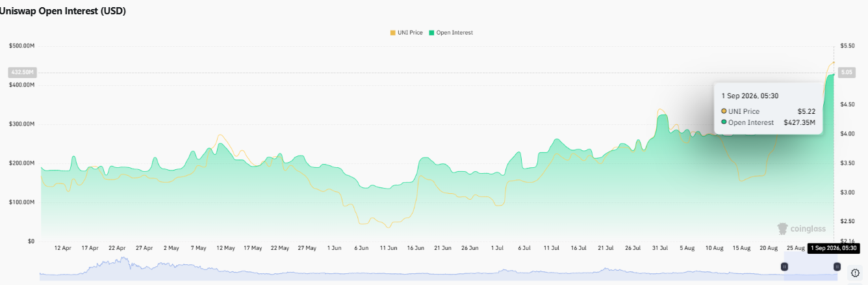
Task: Click the '5.05' right axis crosshair label
Action: coord(847,72)
